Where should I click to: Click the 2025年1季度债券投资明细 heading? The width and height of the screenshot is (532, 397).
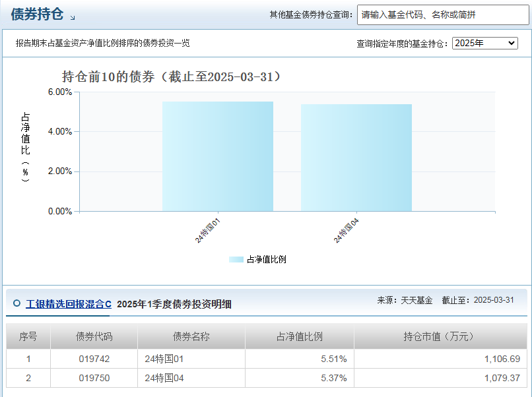coord(174,304)
